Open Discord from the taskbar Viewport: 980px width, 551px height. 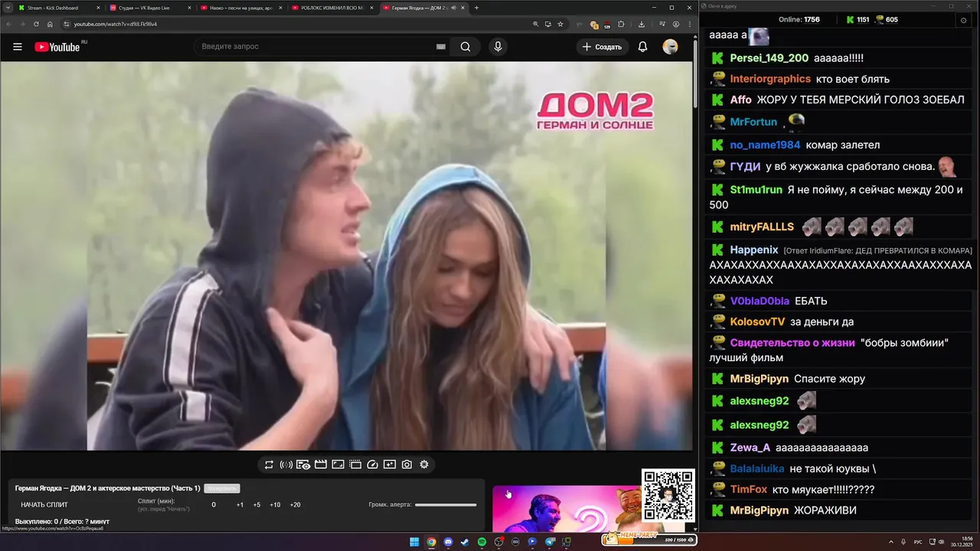point(448,542)
